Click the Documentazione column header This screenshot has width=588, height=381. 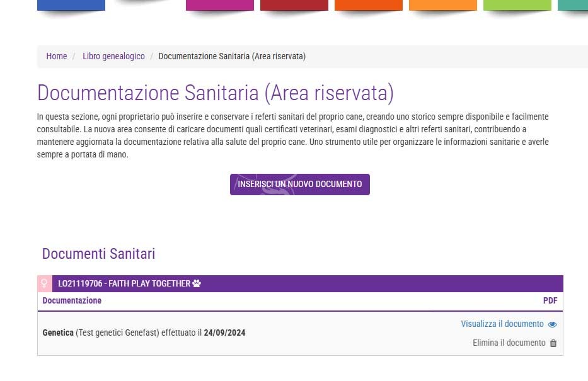pos(72,301)
